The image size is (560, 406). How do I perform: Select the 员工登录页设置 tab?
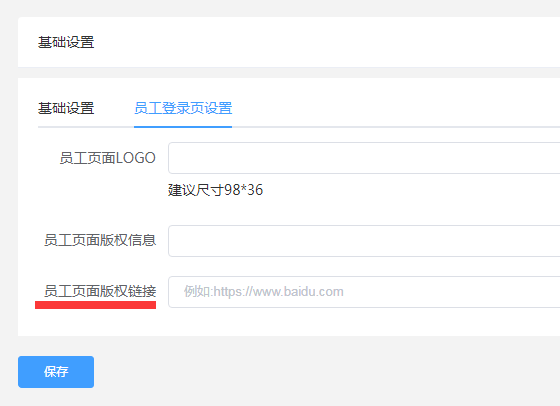point(183,108)
